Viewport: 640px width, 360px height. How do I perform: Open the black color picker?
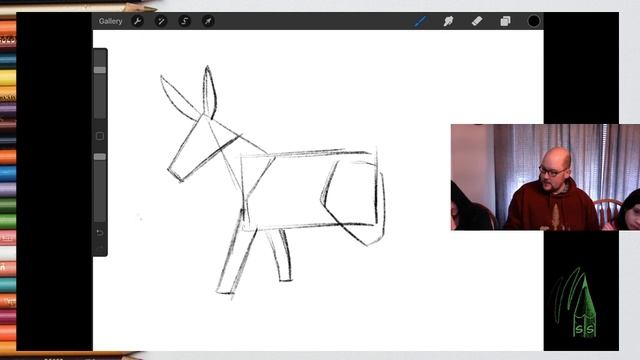point(533,21)
